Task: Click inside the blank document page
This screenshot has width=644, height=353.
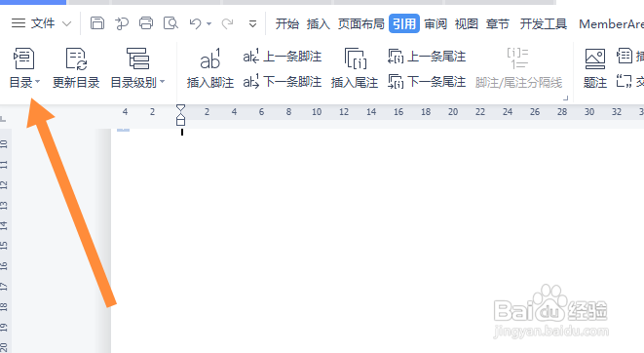Action: point(377,241)
